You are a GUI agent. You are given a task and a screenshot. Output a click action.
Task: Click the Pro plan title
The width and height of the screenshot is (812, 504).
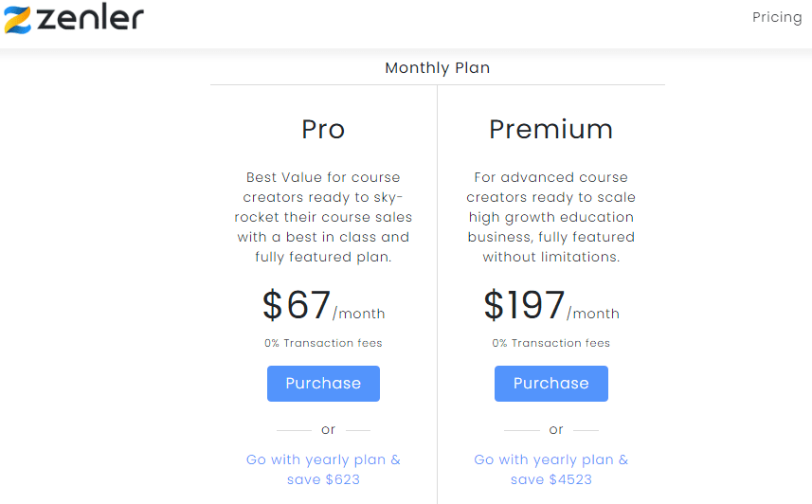tap(323, 129)
